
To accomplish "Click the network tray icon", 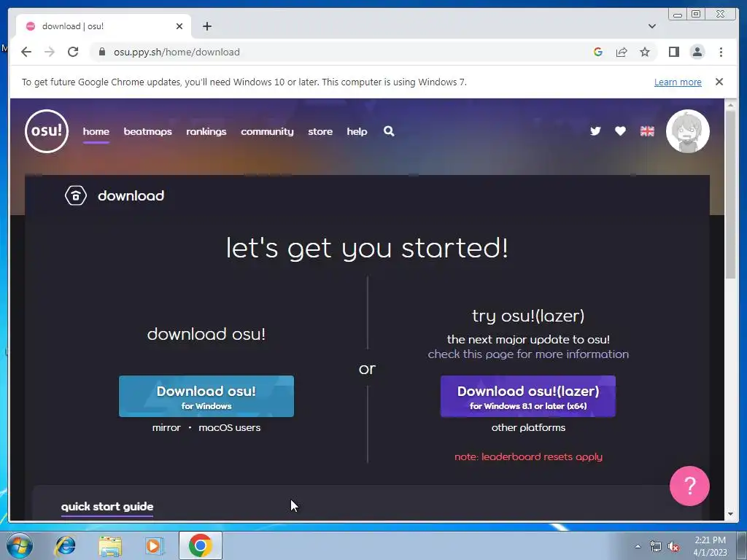I will [x=656, y=547].
